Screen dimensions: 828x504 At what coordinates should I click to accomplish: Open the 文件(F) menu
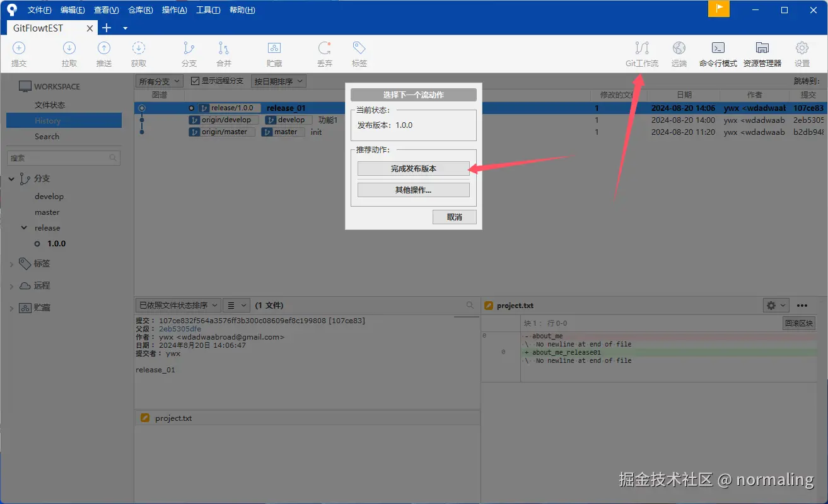40,10
